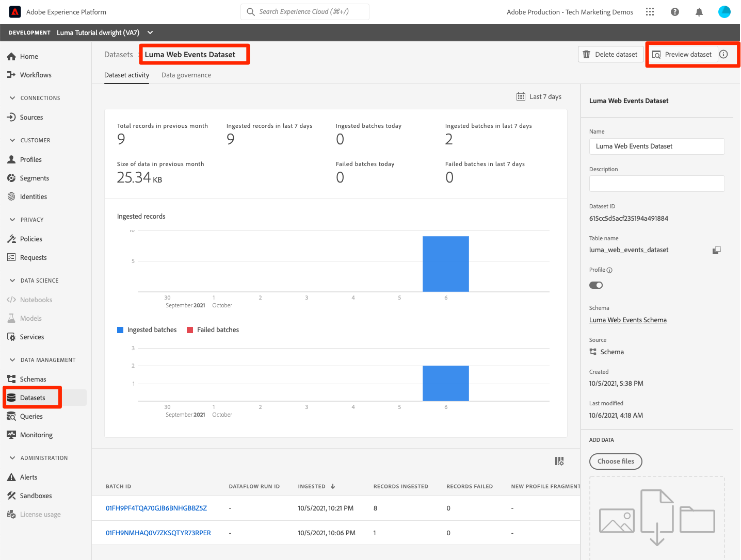This screenshot has height=560, width=741.
Task: Click the red Failed batches legend swatch
Action: click(190, 330)
